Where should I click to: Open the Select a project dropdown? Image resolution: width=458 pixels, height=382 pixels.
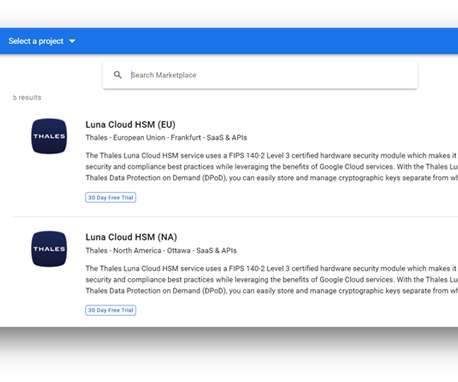(42, 41)
